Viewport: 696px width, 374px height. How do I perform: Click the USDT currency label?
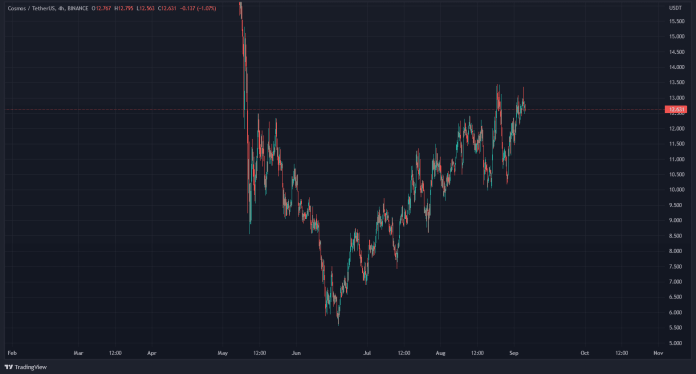[675, 8]
